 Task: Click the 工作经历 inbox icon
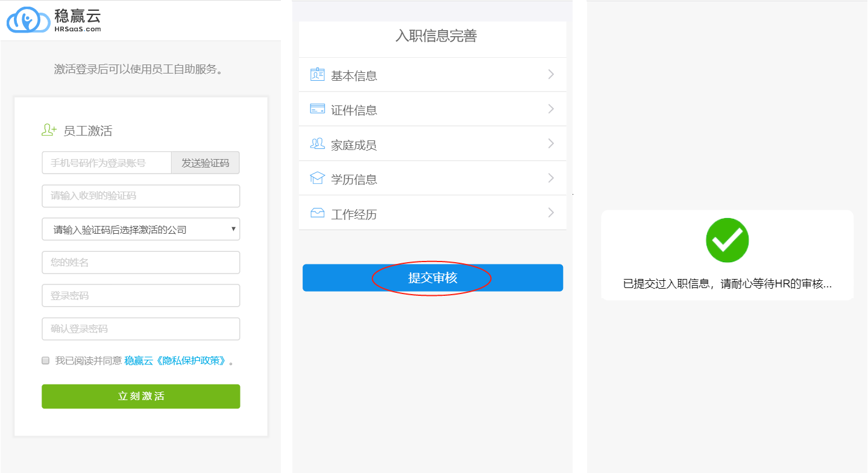(317, 213)
